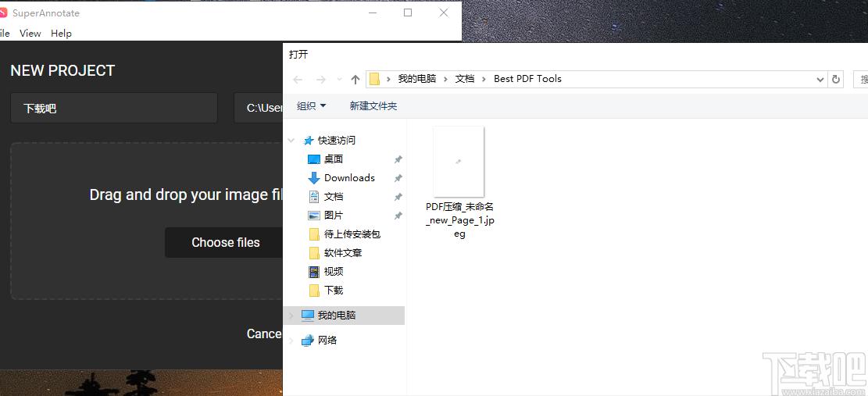868x396 pixels.
Task: Click the file name PDF压缩_未命名_new_Page_1.jpeg
Action: 459,220
